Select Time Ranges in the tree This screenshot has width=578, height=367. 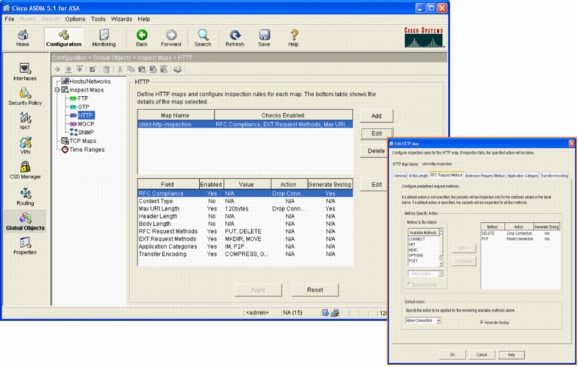coord(83,149)
